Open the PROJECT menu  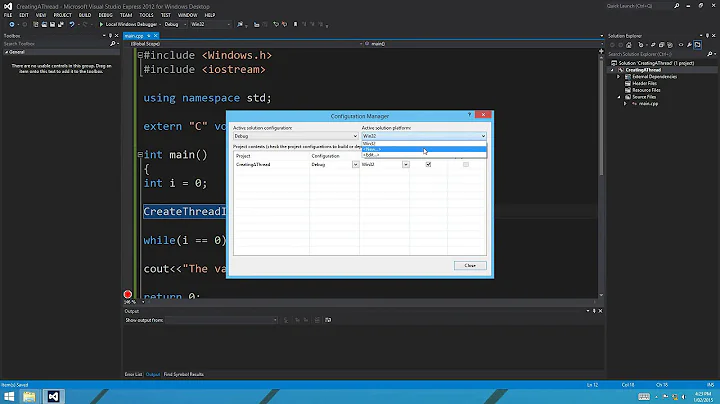(x=62, y=15)
